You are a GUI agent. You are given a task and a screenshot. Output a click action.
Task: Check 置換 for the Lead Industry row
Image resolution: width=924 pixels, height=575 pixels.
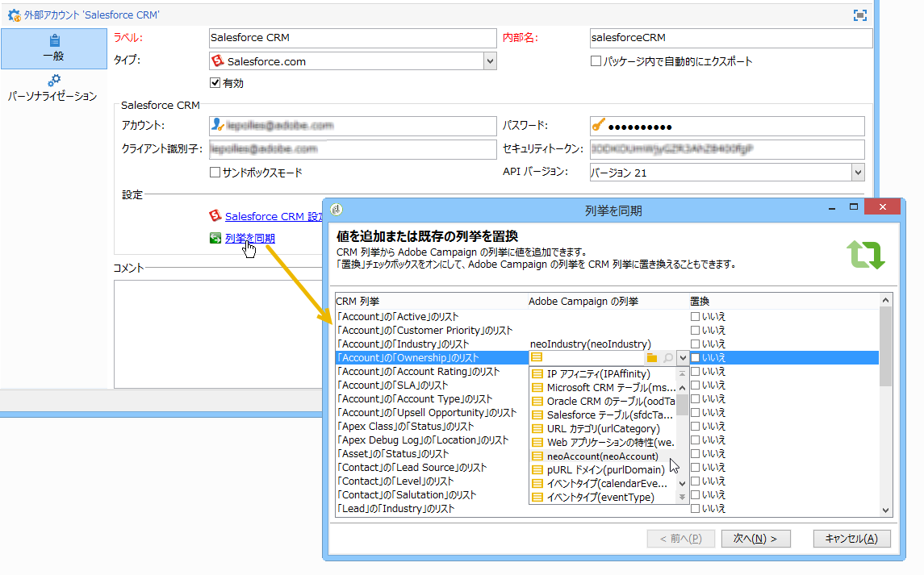[x=696, y=508]
